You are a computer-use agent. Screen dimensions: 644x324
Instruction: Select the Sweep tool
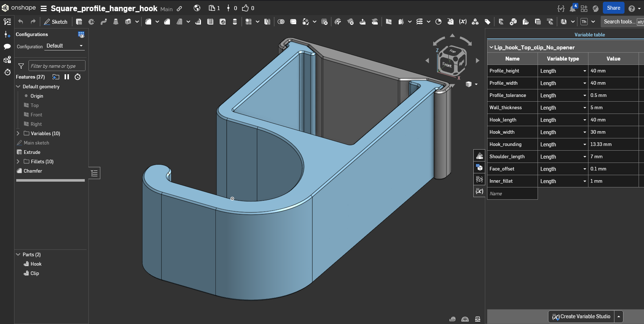click(x=104, y=22)
